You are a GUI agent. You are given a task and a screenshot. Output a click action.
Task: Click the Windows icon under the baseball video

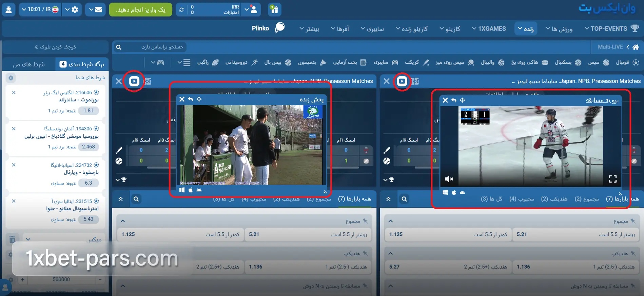(182, 190)
